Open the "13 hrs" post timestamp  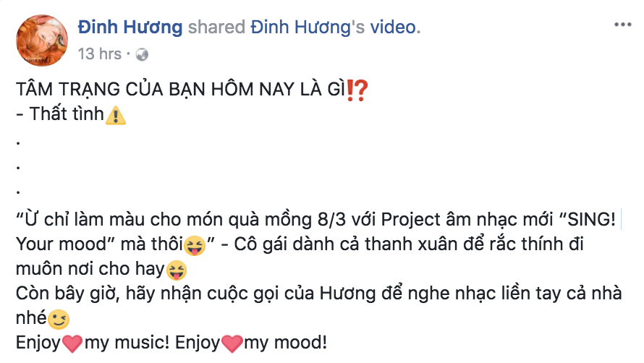tap(100, 54)
